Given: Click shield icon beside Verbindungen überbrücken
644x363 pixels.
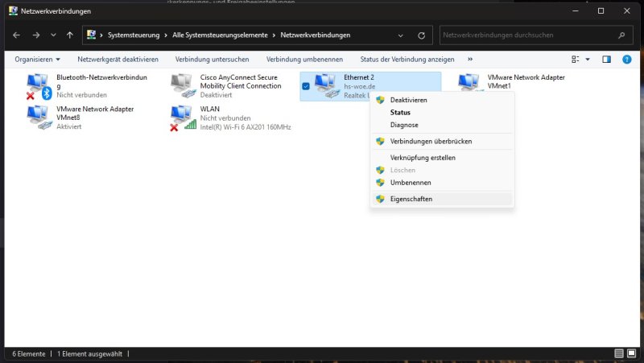Looking at the screenshot, I should tap(380, 142).
